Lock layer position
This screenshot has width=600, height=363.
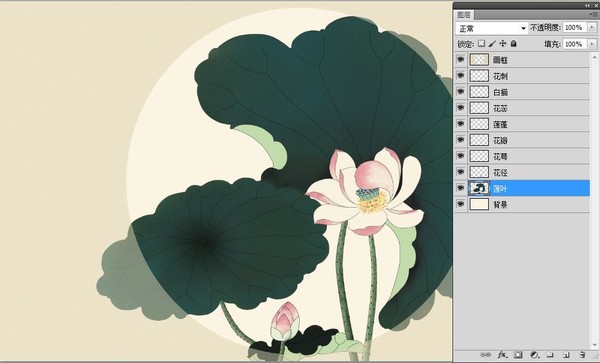tap(503, 44)
